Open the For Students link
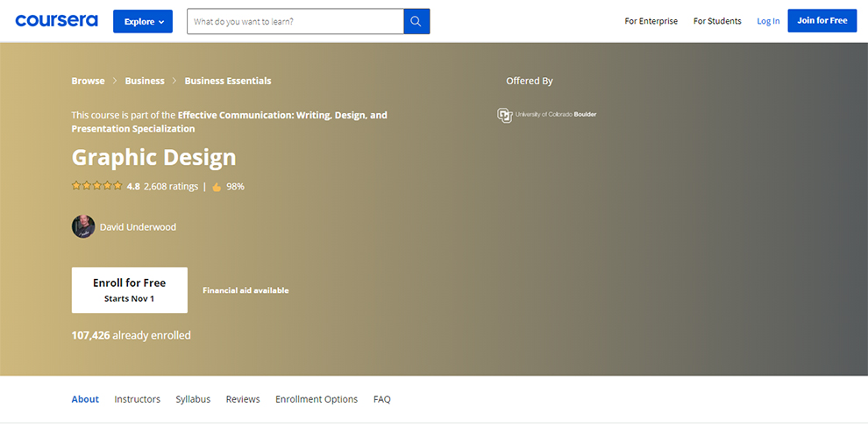This screenshot has width=868, height=429. coord(717,21)
